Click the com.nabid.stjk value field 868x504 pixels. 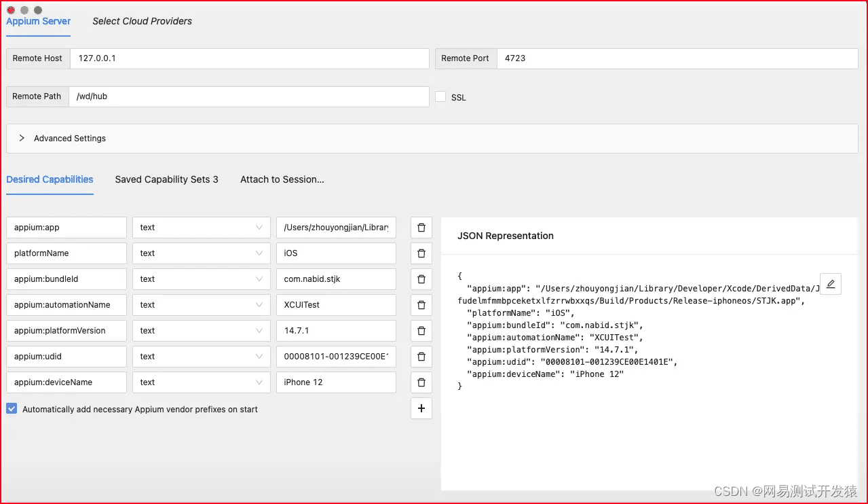[x=336, y=279]
